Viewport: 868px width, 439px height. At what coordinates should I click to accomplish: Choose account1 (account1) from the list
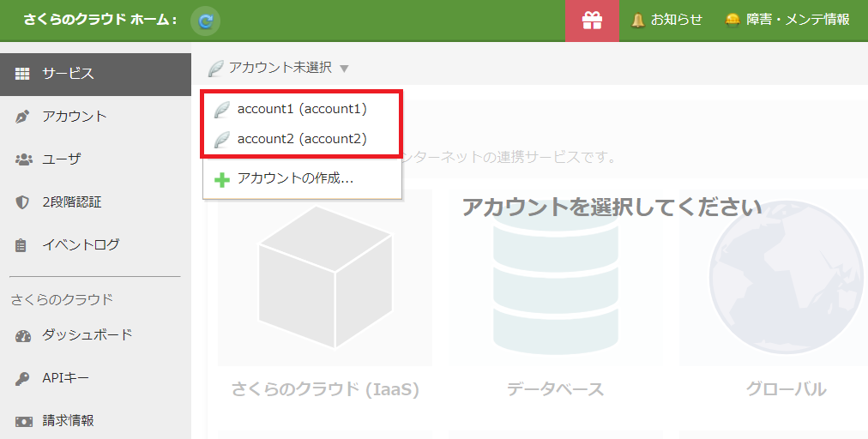pos(302,109)
